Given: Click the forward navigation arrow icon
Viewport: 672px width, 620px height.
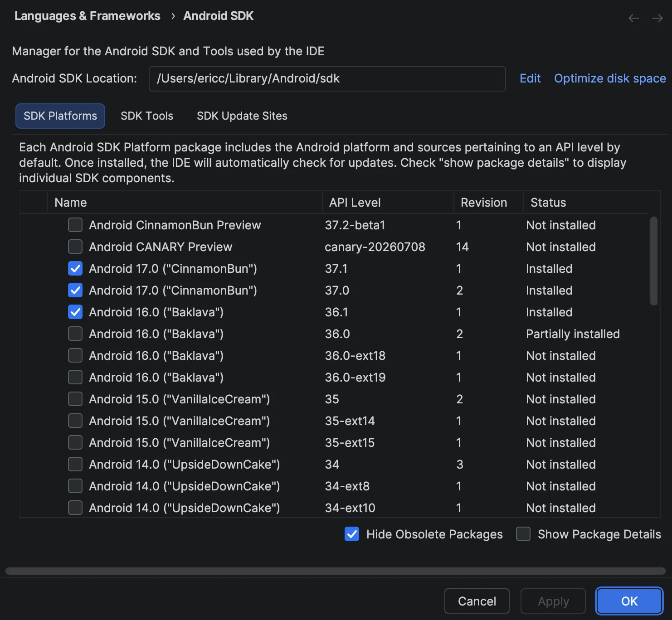Looking at the screenshot, I should point(657,18).
